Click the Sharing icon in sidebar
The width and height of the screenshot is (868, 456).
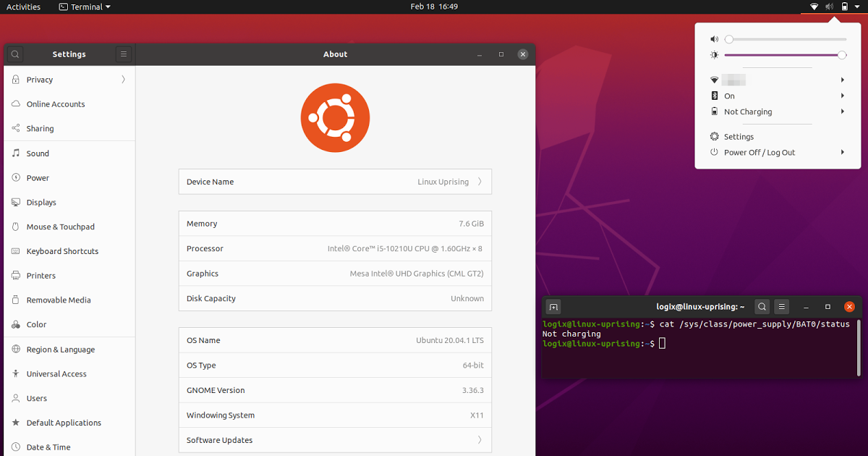[x=16, y=129]
